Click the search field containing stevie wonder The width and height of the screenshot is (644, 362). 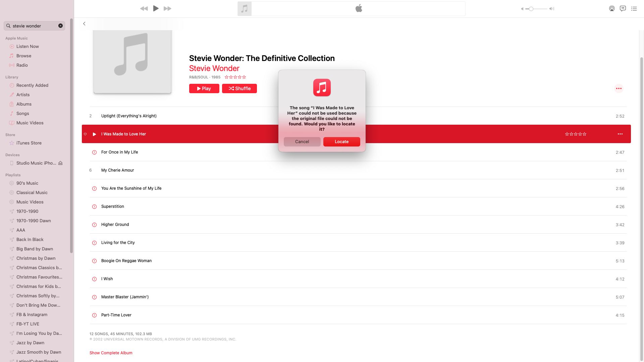pyautogui.click(x=34, y=26)
